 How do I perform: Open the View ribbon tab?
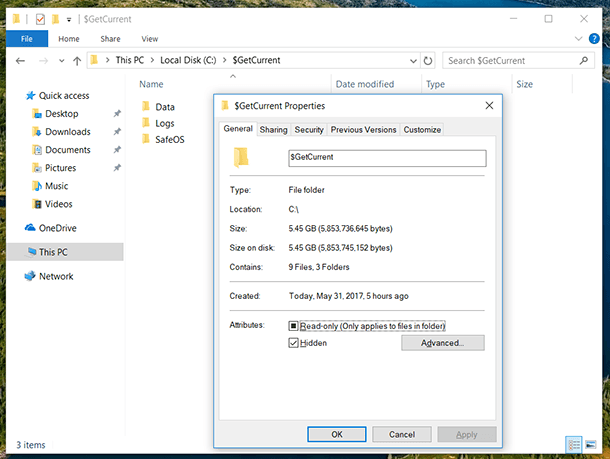click(149, 39)
